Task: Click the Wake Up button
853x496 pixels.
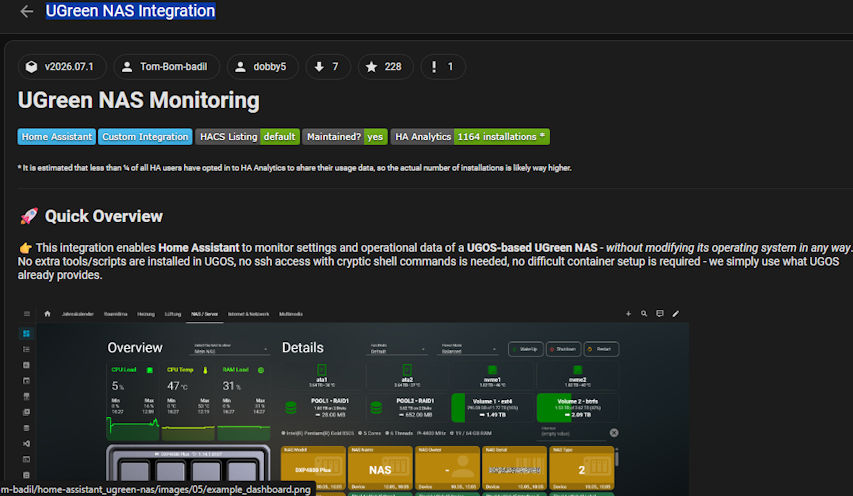Action: point(526,349)
